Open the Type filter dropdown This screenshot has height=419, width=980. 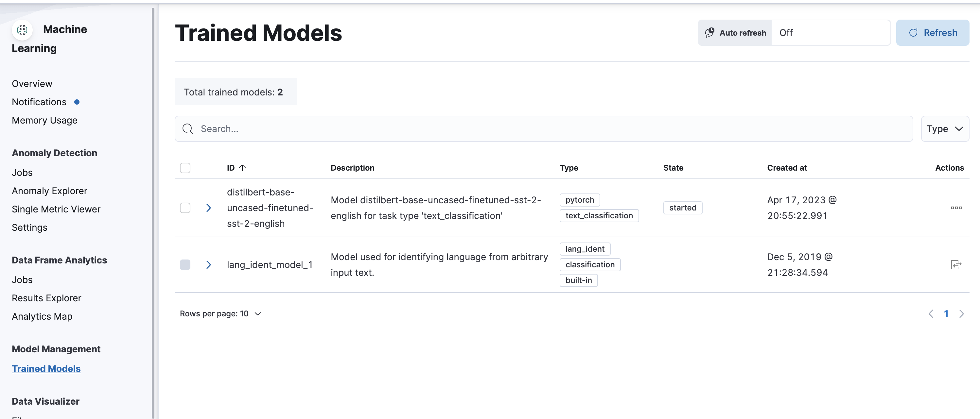tap(945, 129)
